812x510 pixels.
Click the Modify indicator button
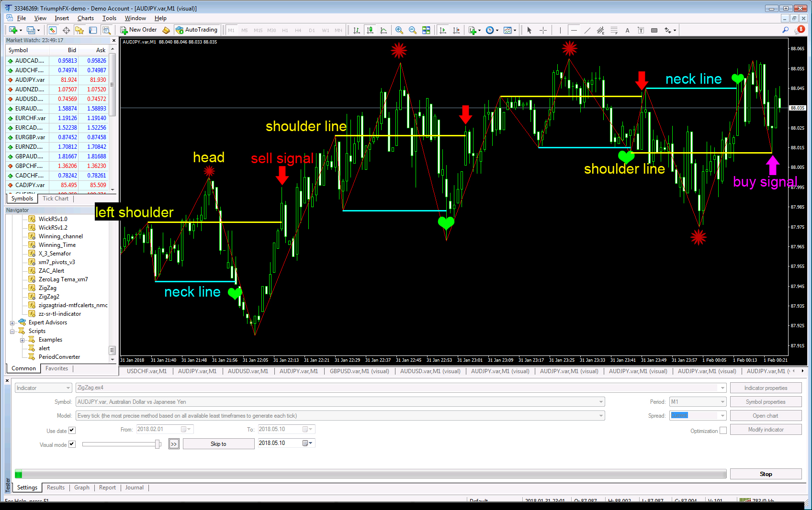coord(766,429)
